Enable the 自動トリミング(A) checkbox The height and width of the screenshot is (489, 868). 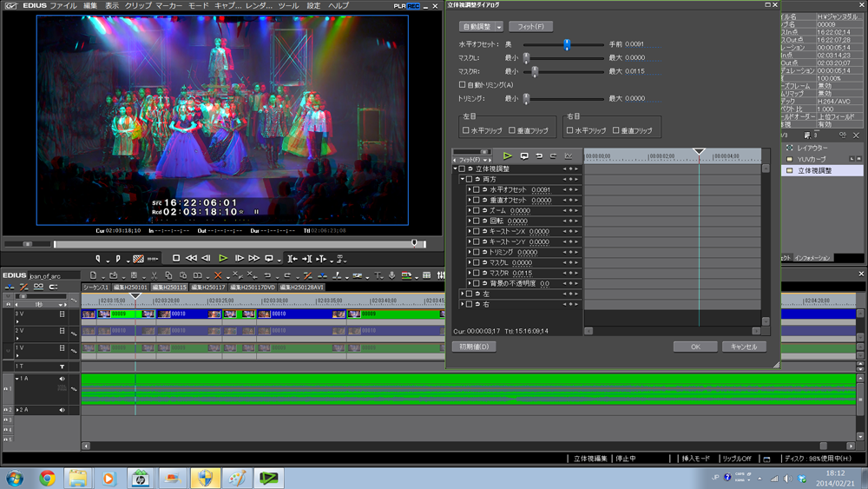(463, 85)
